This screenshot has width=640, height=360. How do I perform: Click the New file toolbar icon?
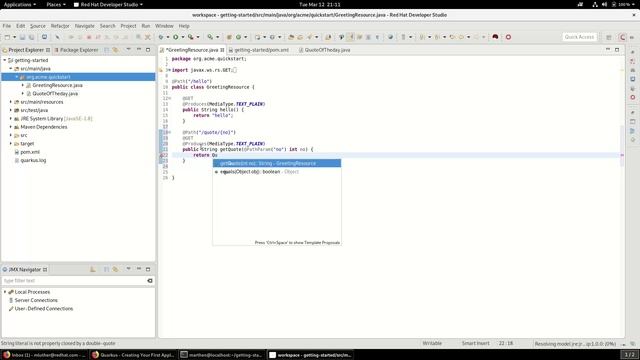[x=7, y=37]
